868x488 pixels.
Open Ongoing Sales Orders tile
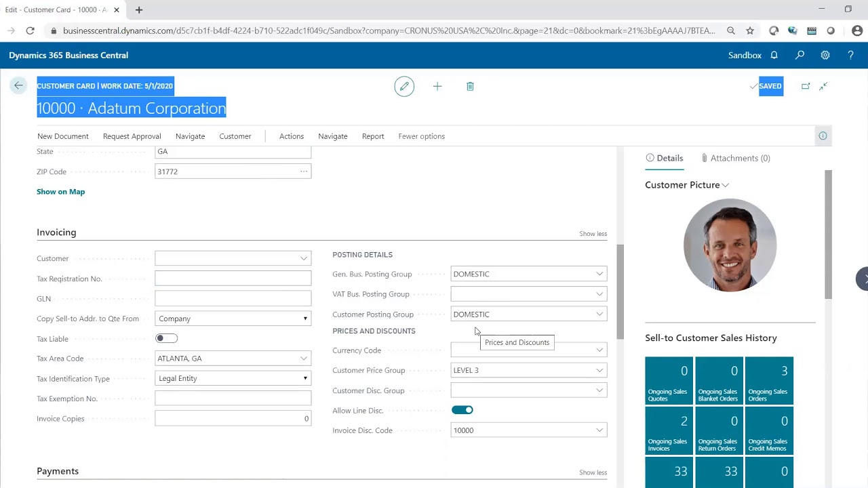pos(769,381)
